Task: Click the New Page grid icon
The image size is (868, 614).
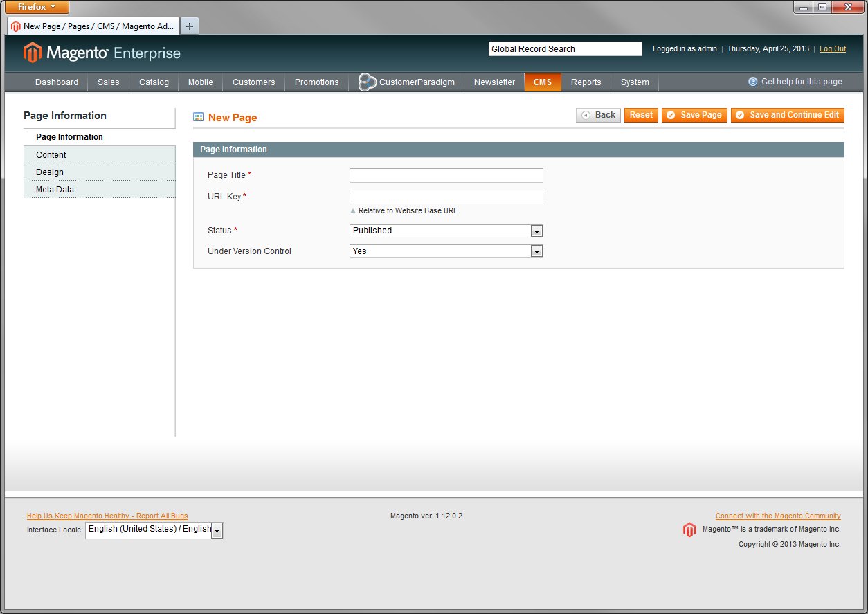Action: point(199,117)
